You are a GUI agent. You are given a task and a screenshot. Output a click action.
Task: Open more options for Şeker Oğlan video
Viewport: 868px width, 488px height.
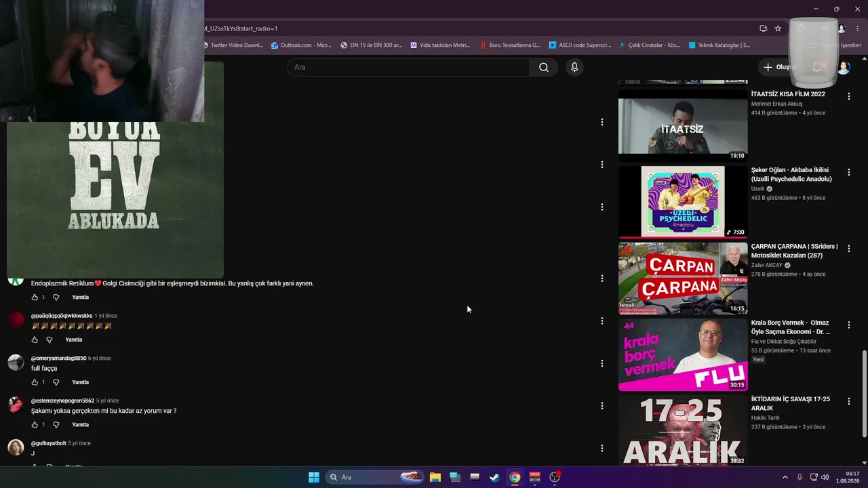[848, 173]
